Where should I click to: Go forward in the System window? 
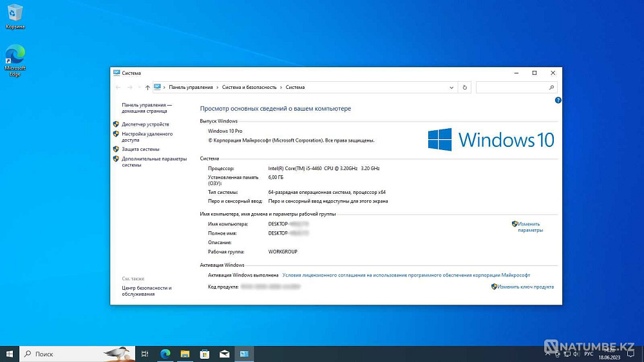(129, 87)
